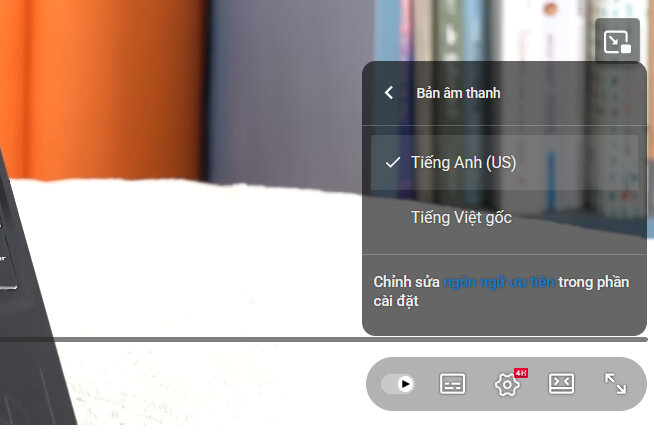Viewport: 654px width, 436px height.
Task: Open the ngôn ngữ ưu tiên link
Action: [499, 282]
